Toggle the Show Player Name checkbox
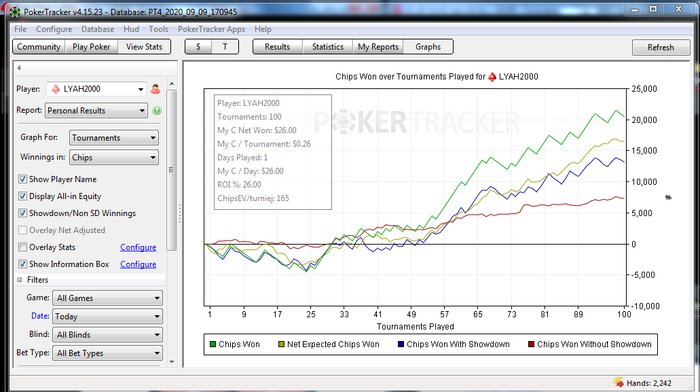The width and height of the screenshot is (700, 392). pos(22,179)
